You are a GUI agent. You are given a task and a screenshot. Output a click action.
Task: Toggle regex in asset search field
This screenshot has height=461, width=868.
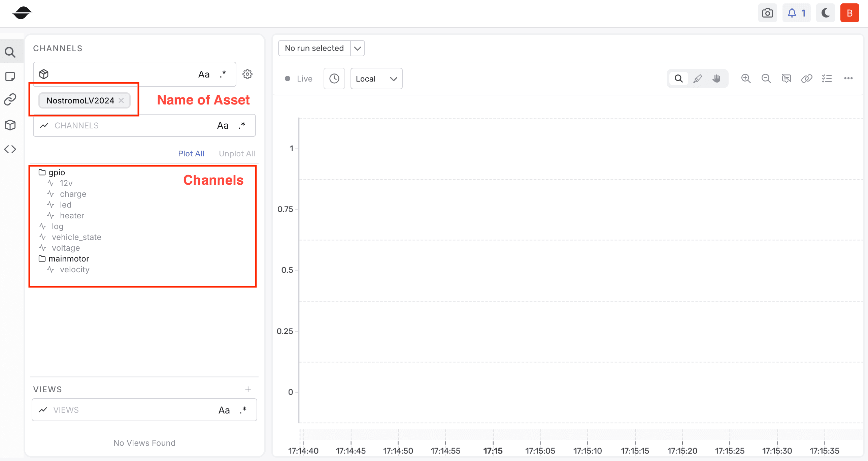tap(223, 74)
